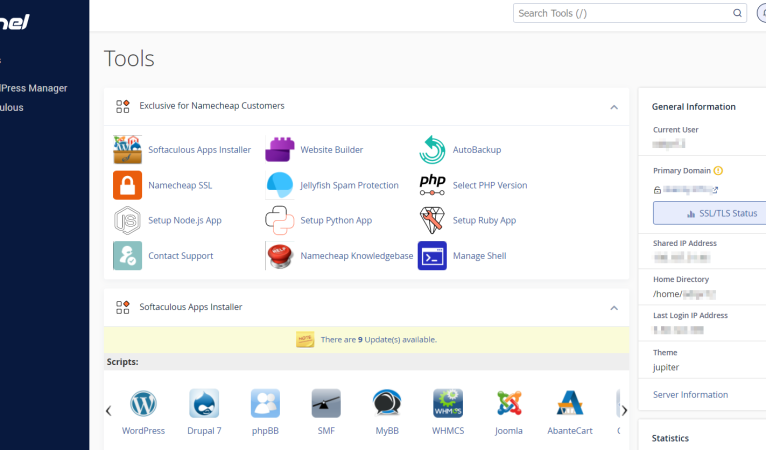
Task: Click the Website Builder purple block icon
Action: coord(279,150)
